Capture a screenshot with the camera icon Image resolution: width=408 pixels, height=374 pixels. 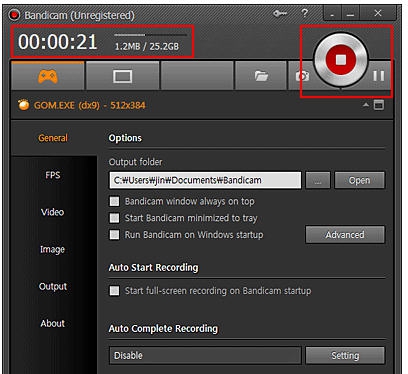[x=302, y=76]
